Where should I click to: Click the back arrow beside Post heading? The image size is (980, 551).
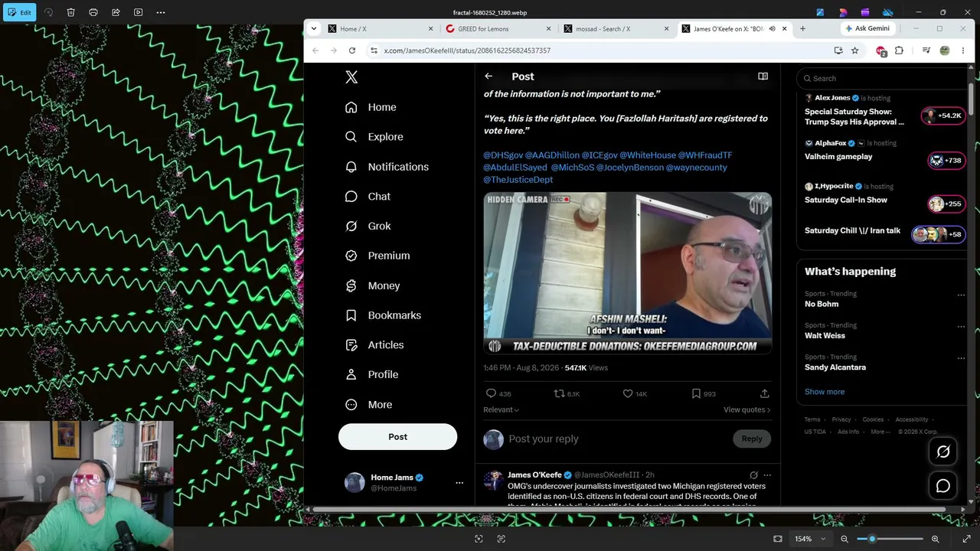[488, 77]
